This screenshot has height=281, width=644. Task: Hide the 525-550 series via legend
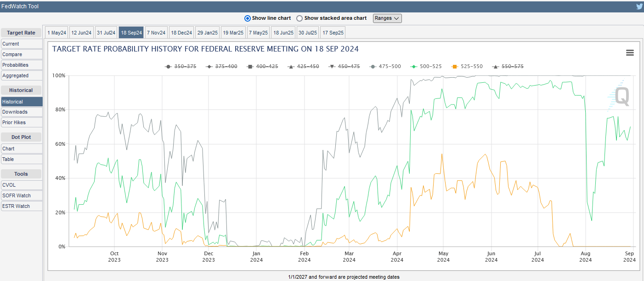coord(472,66)
